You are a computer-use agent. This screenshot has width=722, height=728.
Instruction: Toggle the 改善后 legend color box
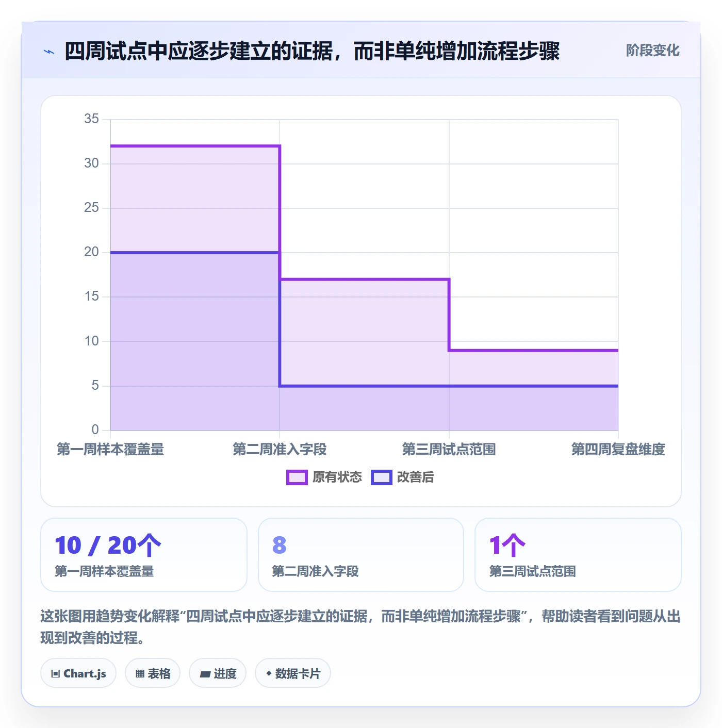[382, 477]
